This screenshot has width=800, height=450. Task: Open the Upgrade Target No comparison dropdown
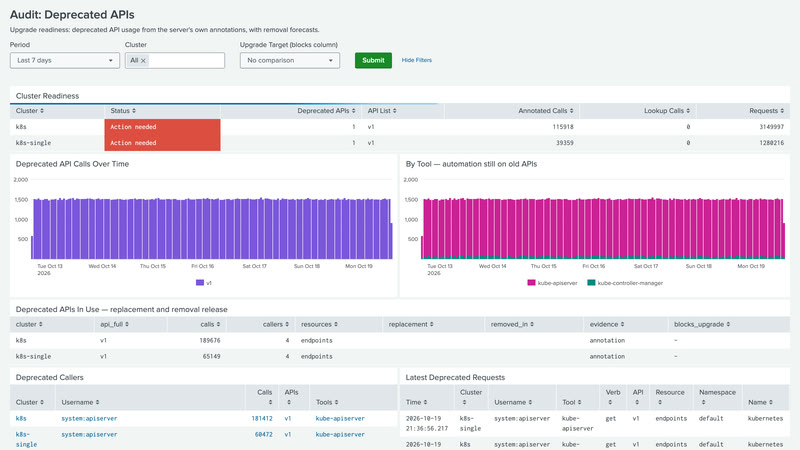[x=290, y=60]
